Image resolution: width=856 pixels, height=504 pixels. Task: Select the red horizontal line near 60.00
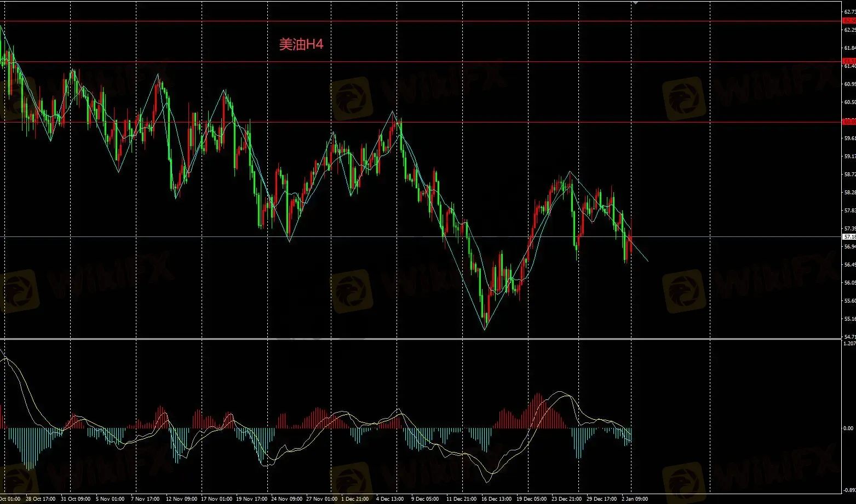click(421, 122)
